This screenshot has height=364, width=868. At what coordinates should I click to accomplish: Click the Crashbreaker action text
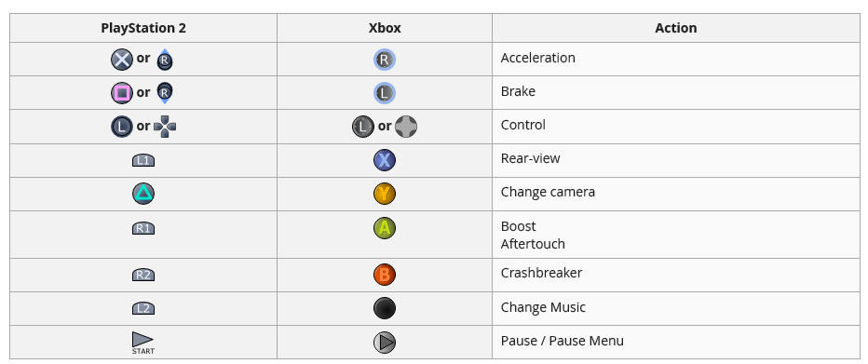pos(541,273)
